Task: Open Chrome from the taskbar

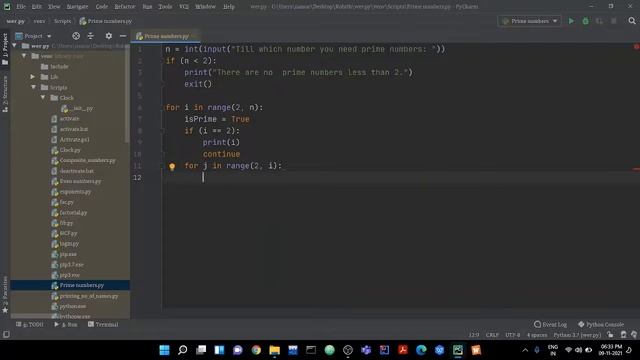Action: click(x=256, y=350)
